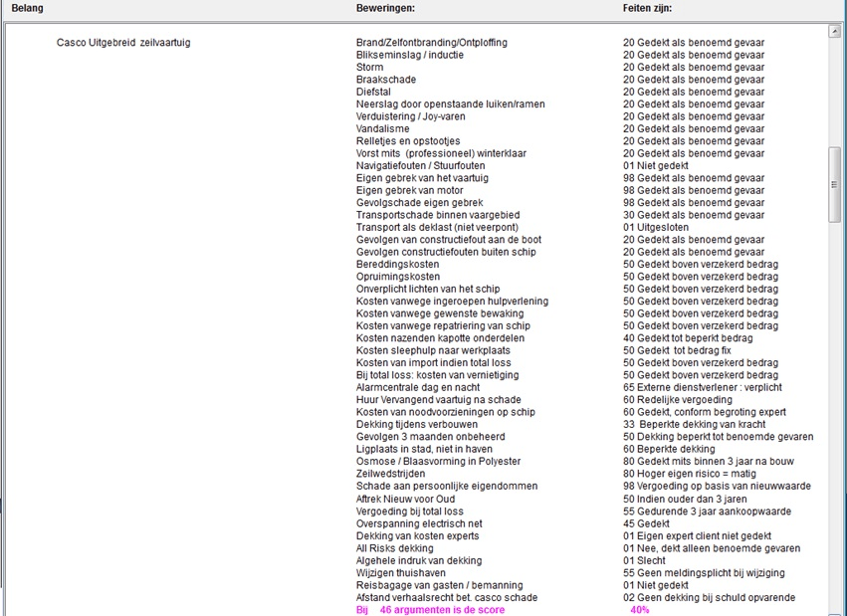Screen dimensions: 847x616
Task: Select 'Schade aan persoonlijke eigendommen'
Action: click(447, 487)
